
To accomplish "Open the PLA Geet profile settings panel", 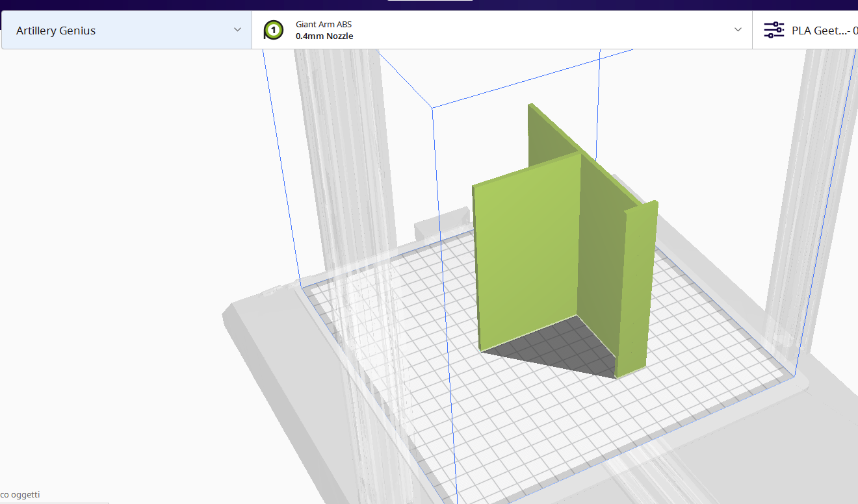I will [819, 31].
